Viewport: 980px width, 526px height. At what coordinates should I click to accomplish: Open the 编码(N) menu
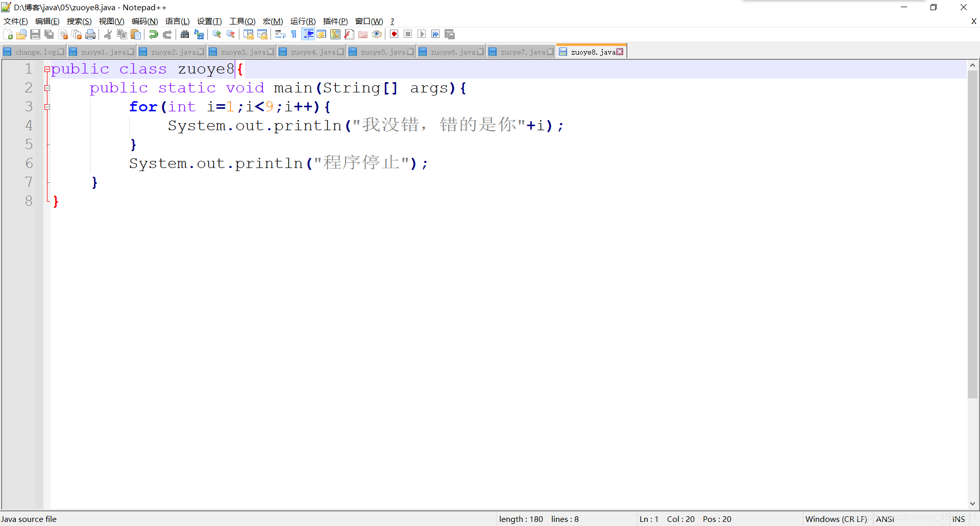[x=145, y=21]
